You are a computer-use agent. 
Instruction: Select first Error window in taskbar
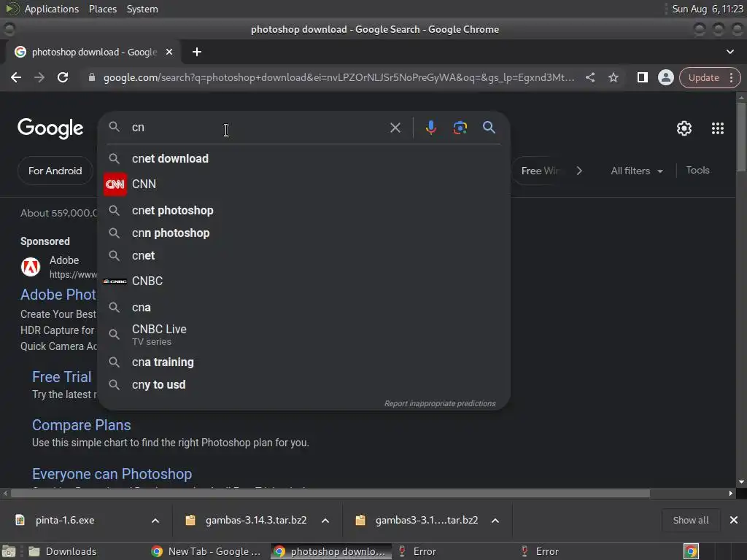(419, 551)
